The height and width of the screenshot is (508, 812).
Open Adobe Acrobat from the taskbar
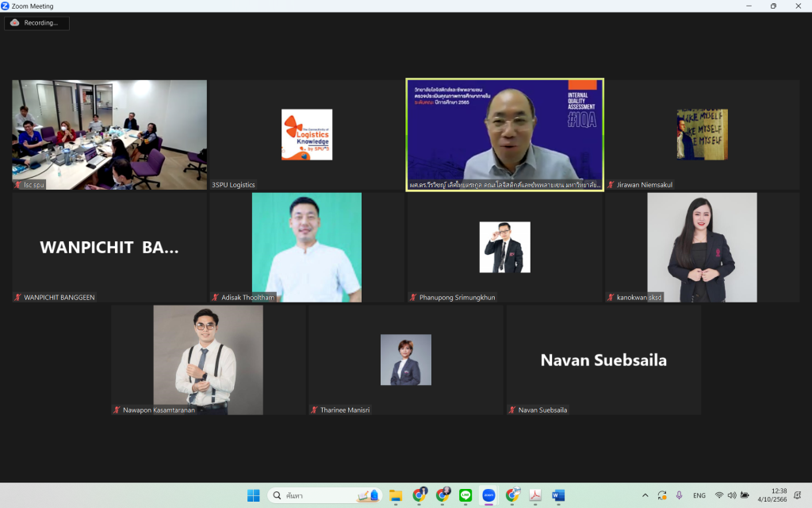pos(535,495)
